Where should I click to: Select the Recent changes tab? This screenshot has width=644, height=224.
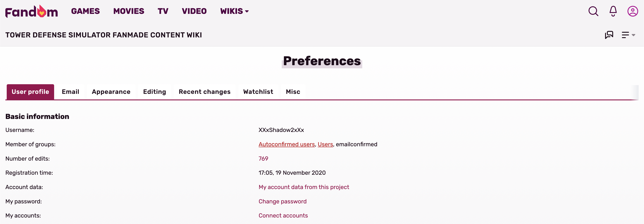[x=205, y=92]
